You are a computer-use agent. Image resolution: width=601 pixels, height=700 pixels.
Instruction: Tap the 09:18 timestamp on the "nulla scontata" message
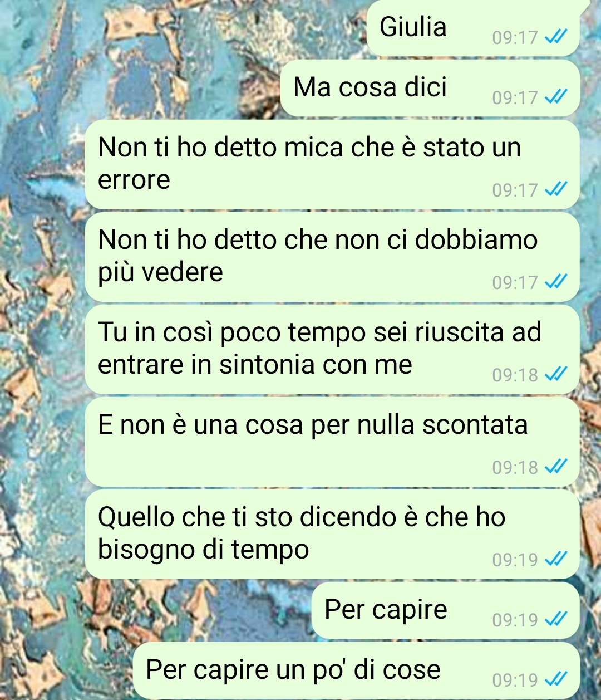(x=515, y=467)
